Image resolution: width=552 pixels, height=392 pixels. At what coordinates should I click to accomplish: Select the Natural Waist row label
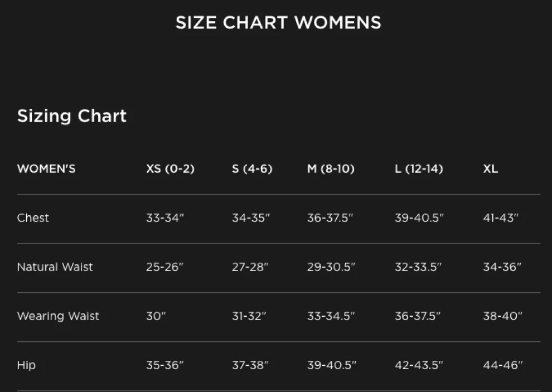coord(55,267)
